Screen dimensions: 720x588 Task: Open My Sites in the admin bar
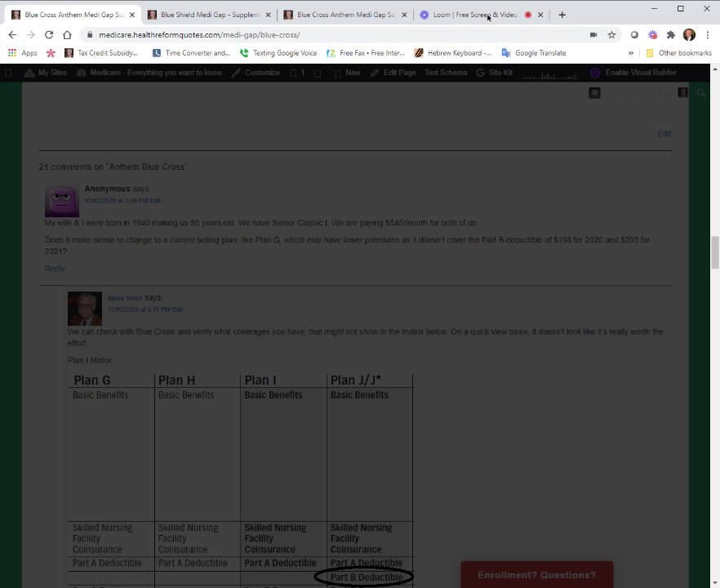point(46,73)
